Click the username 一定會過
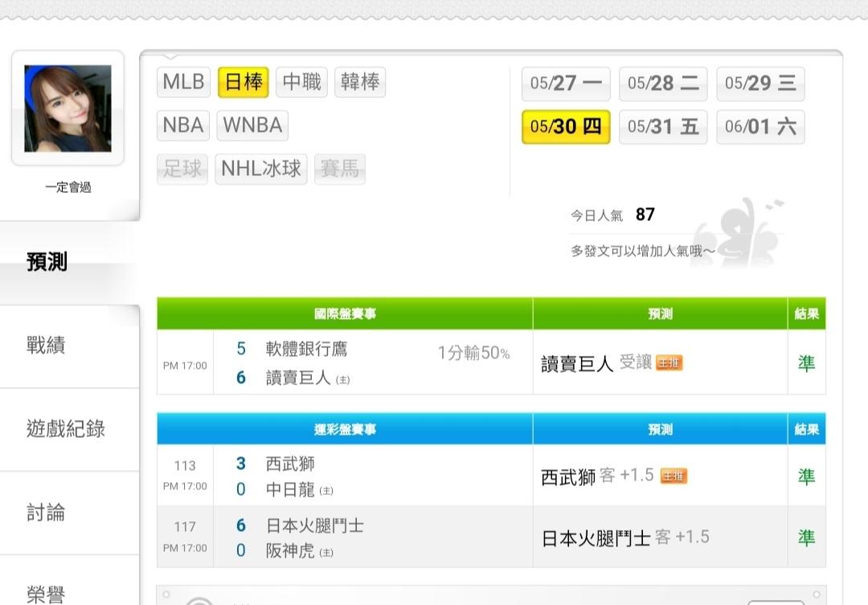 [68, 187]
